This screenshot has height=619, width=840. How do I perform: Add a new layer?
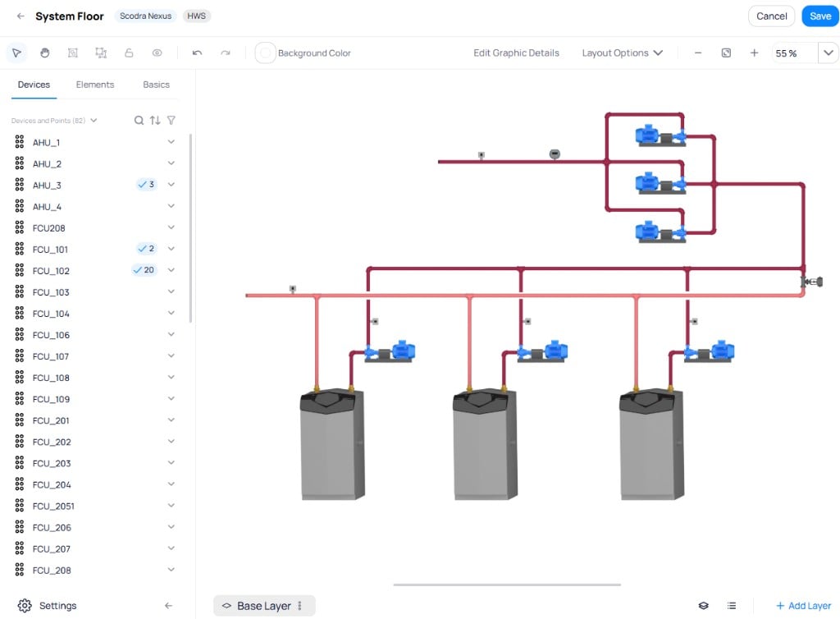pyautogui.click(x=804, y=606)
